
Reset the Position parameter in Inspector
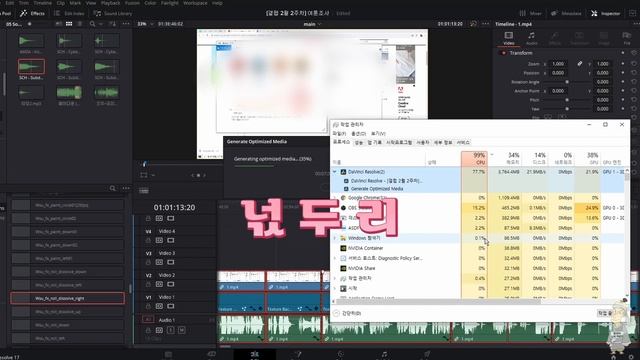tap(633, 73)
